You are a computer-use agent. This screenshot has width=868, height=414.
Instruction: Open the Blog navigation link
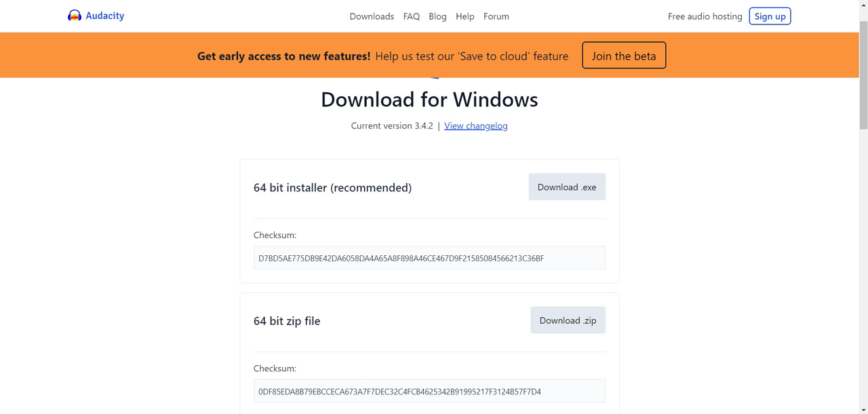(437, 16)
